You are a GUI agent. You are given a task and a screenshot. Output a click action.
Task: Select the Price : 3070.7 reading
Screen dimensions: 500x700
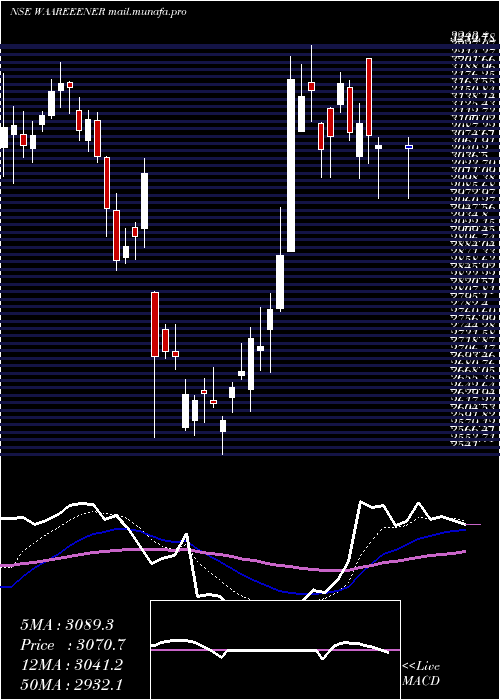pyautogui.click(x=73, y=645)
